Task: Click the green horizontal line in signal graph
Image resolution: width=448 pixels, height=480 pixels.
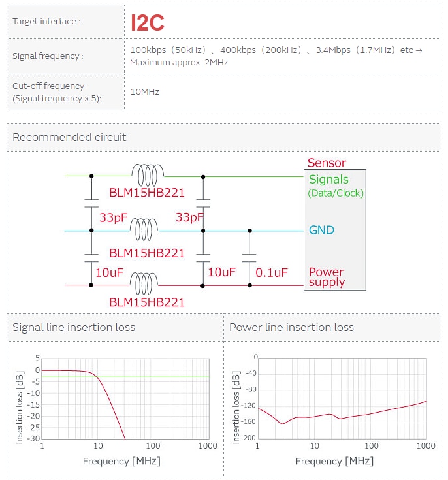Action: (163, 377)
